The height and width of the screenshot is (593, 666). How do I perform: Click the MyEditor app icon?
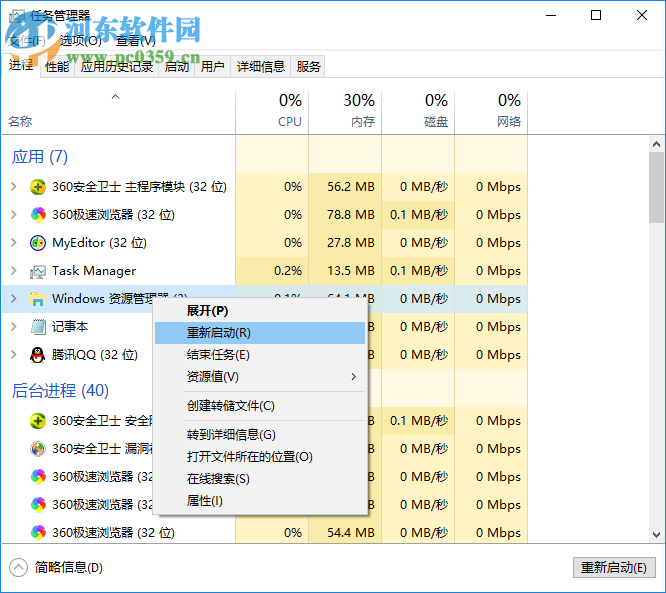(38, 243)
